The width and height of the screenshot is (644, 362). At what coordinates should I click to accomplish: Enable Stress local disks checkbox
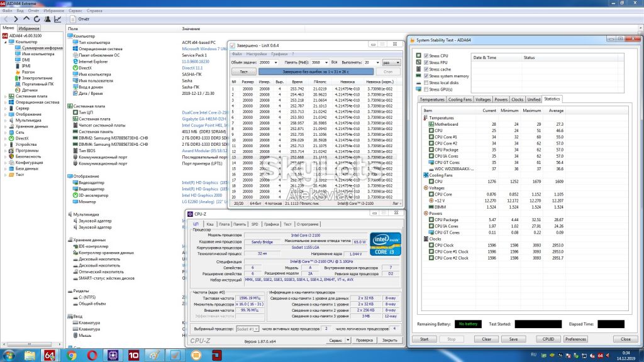(x=426, y=82)
